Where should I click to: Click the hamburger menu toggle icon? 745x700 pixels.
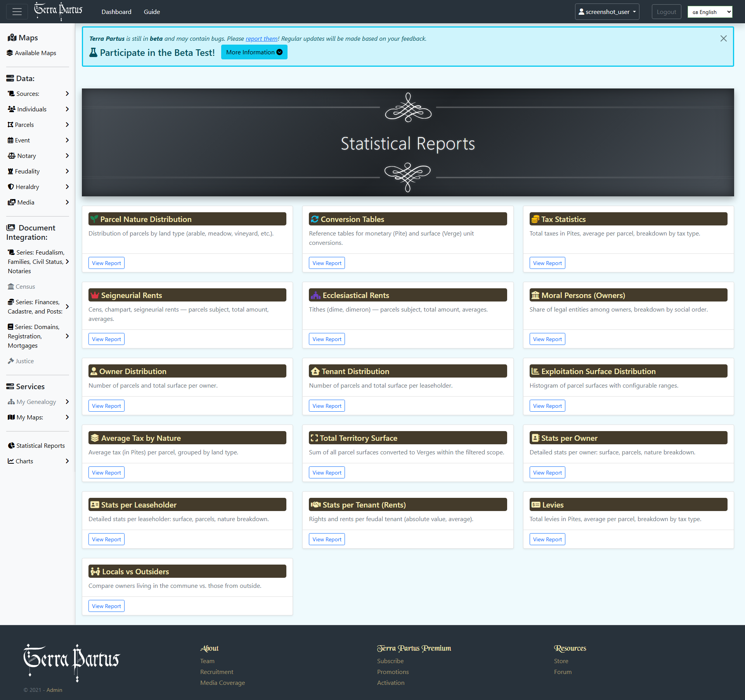coord(17,12)
